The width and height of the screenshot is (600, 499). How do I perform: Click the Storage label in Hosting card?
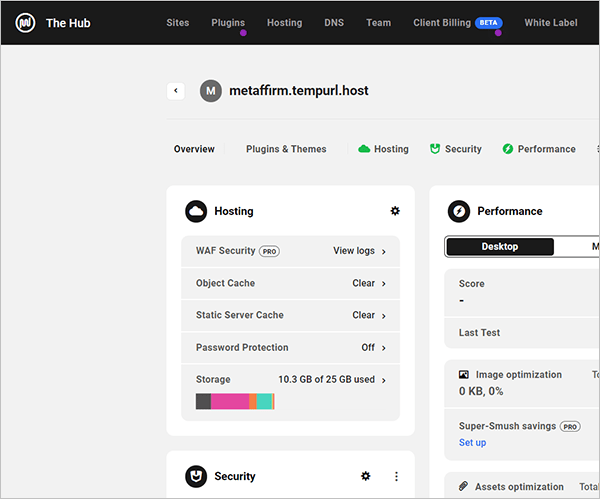[x=213, y=379]
